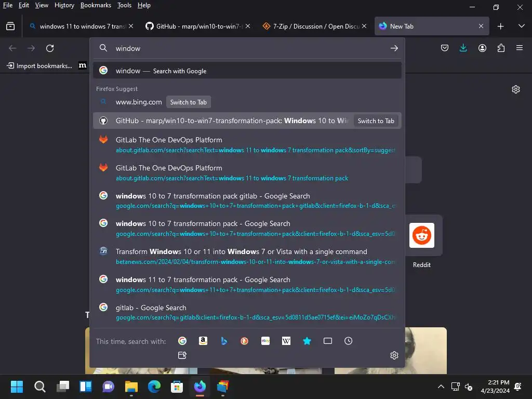Image resolution: width=532 pixels, height=399 pixels.
Task: Search this time with Wikipedia
Action: [286, 341]
